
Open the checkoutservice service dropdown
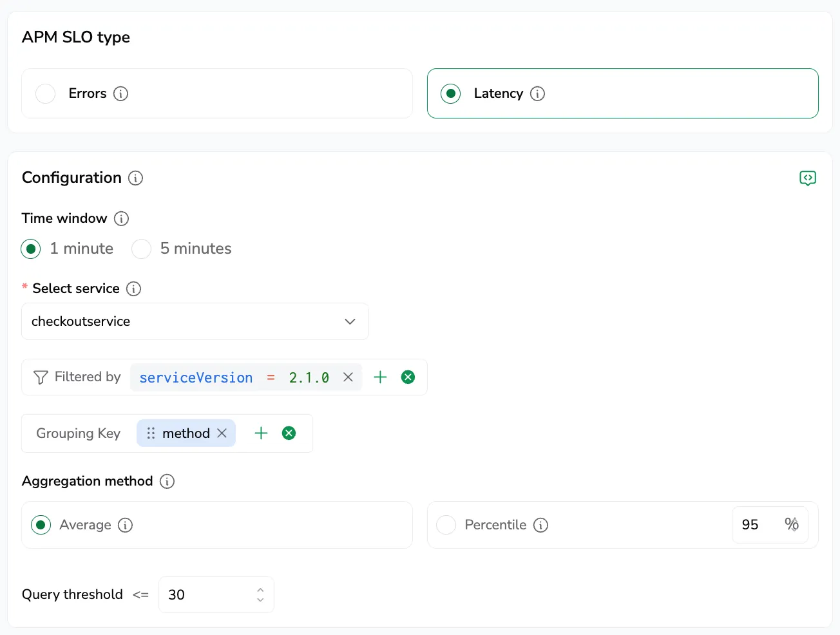(195, 321)
